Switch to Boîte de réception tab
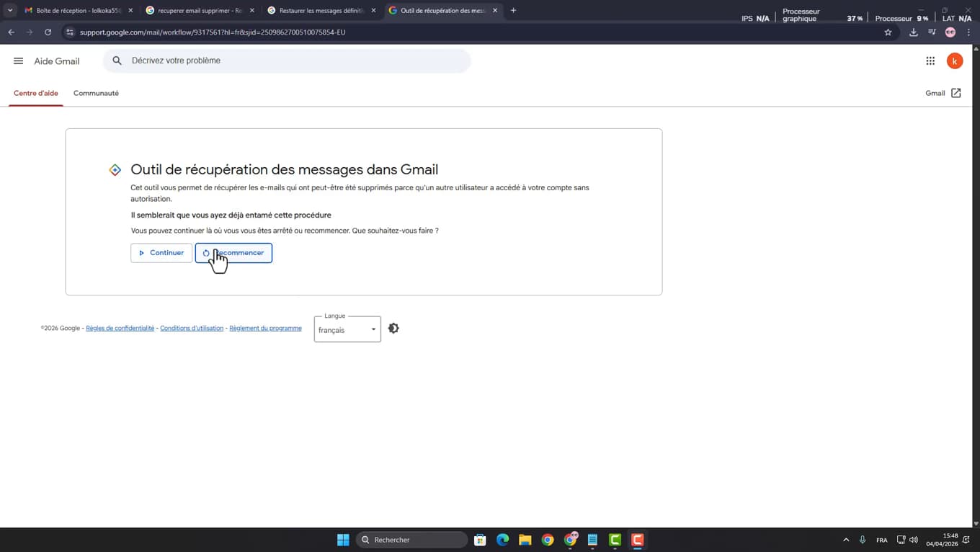 tap(79, 11)
